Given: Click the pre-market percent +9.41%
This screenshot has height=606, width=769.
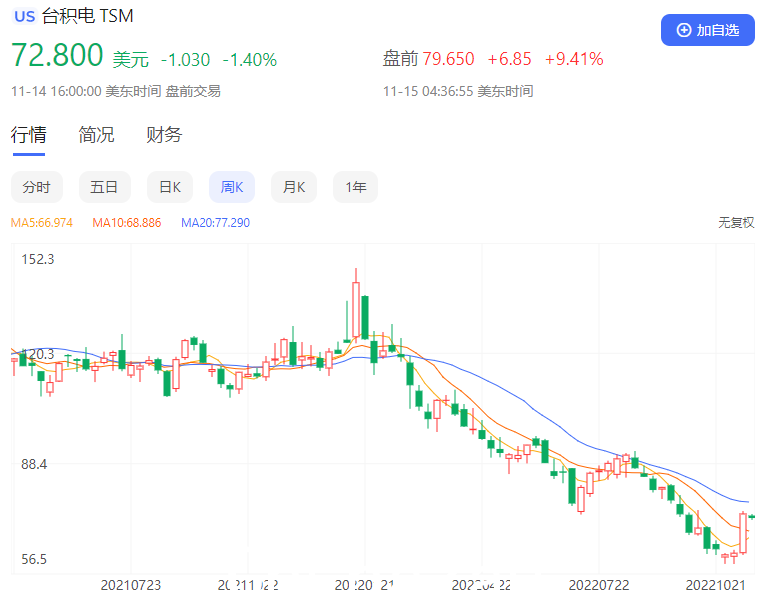Looking at the screenshot, I should [x=574, y=59].
